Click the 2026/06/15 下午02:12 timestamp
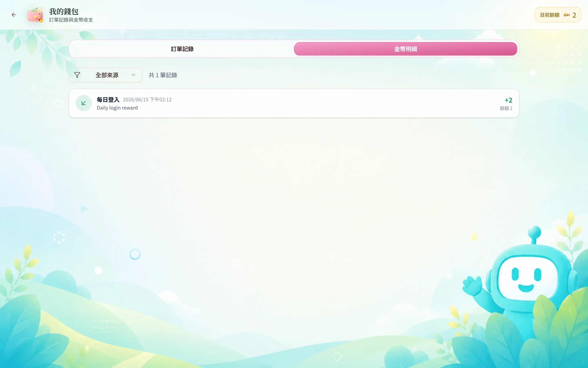This screenshot has height=368, width=588. point(147,100)
